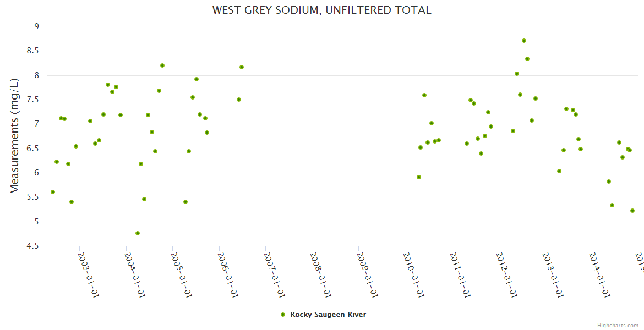Click the Measurements (mg/L) axis title
This screenshot has width=644, height=330.
point(15,135)
